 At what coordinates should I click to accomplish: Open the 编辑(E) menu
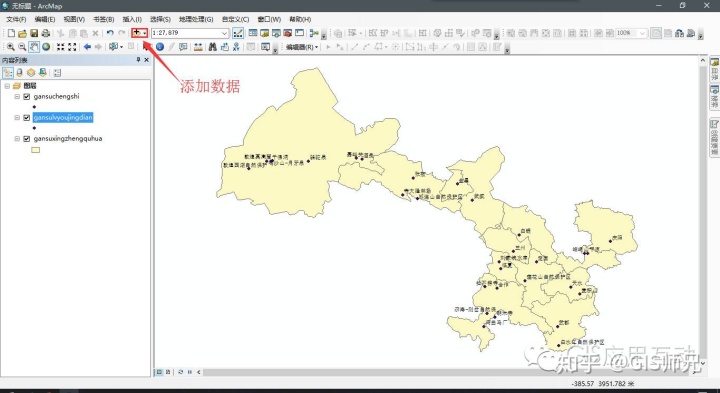point(45,19)
